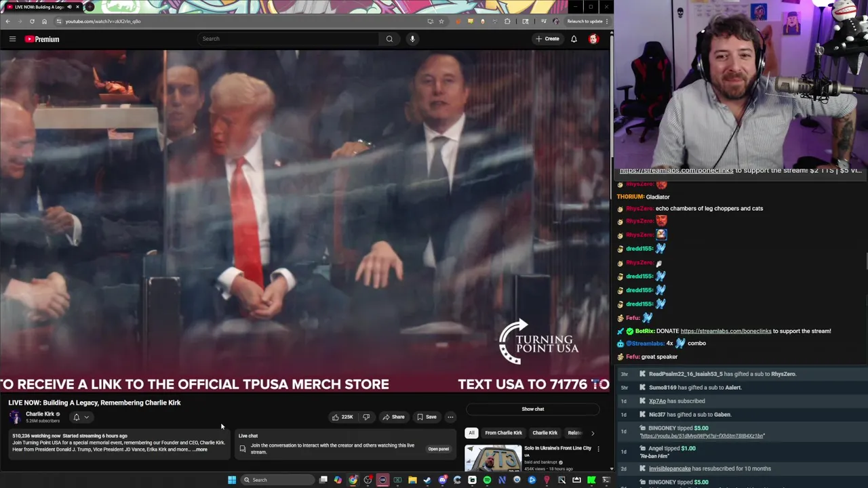
Task: Click the streamlabs.com/boneclinks link in BotRix message
Action: (x=726, y=331)
